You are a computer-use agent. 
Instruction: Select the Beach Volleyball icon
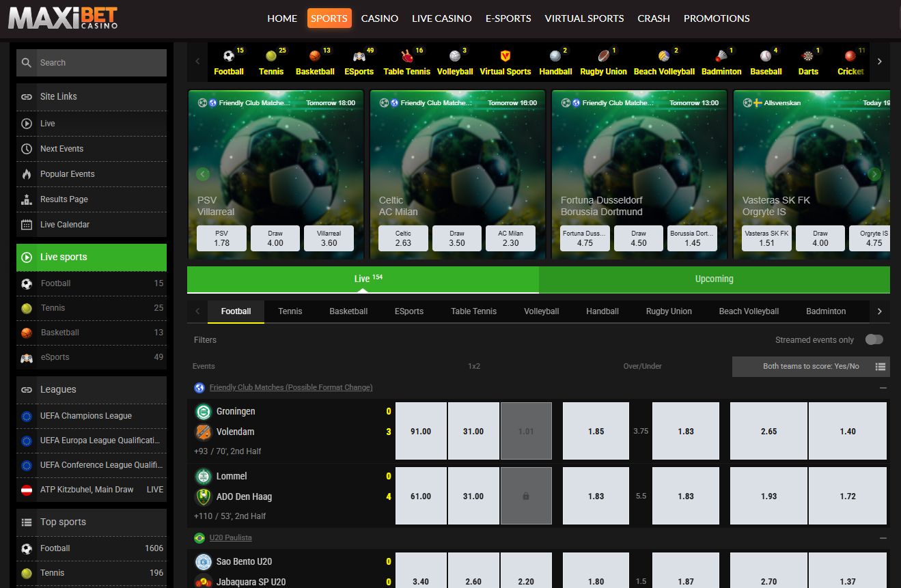[664, 57]
